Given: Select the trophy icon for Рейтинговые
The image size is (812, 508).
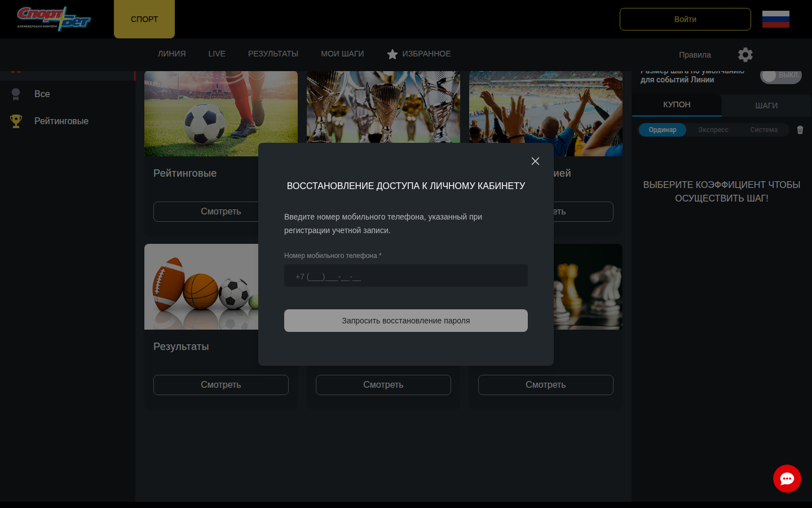Looking at the screenshot, I should tap(16, 121).
